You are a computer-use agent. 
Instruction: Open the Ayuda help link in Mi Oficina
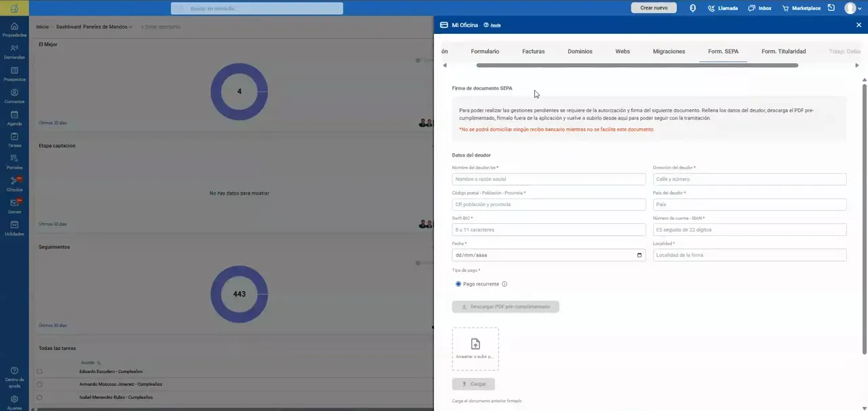point(492,25)
